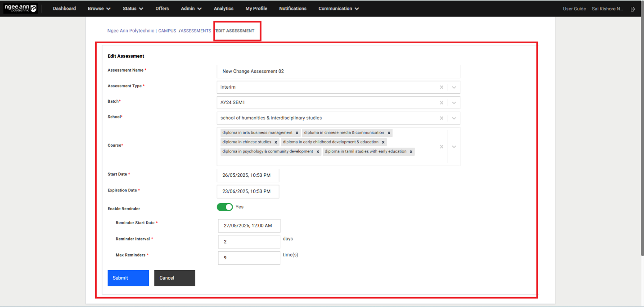
Task: Open the Browse menu
Action: [x=99, y=9]
